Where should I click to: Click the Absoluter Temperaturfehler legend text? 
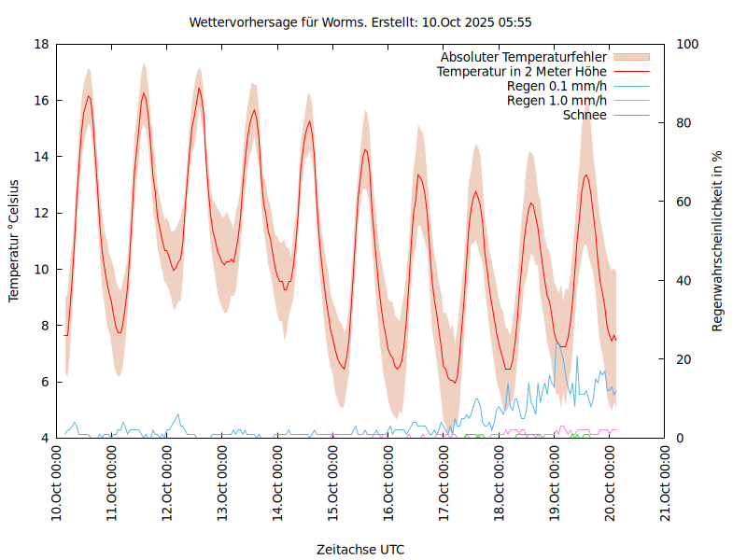click(x=524, y=57)
